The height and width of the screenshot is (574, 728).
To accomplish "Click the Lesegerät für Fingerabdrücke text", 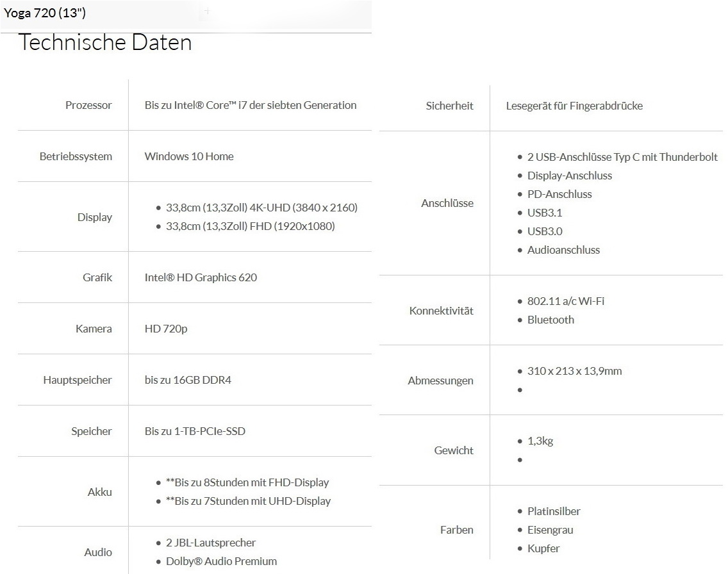I will pyautogui.click(x=574, y=106).
